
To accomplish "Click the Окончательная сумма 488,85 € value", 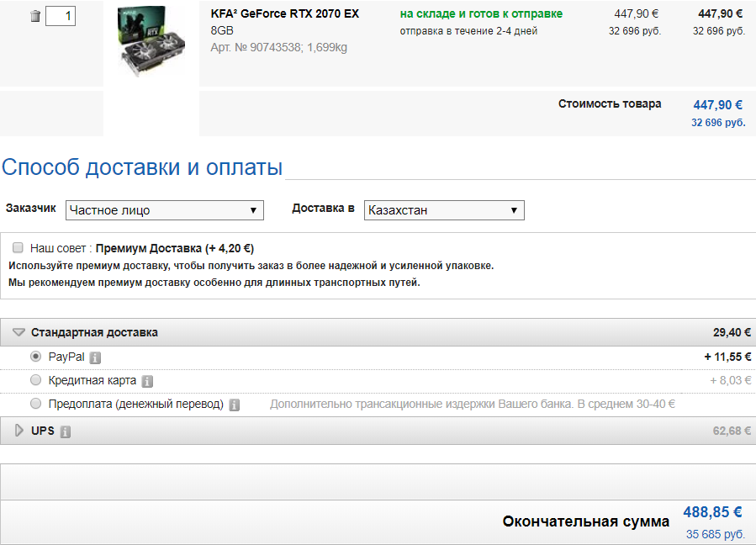I will tap(712, 511).
